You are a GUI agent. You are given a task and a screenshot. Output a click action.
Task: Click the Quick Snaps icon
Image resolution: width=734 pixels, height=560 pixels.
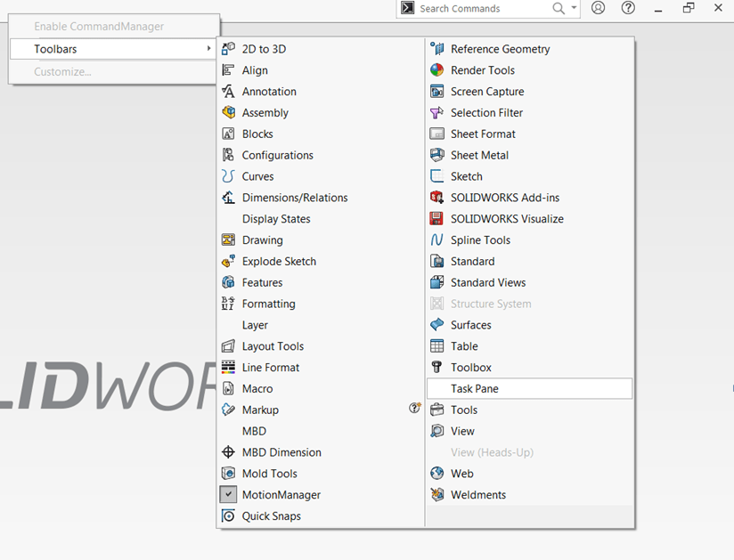tap(228, 516)
